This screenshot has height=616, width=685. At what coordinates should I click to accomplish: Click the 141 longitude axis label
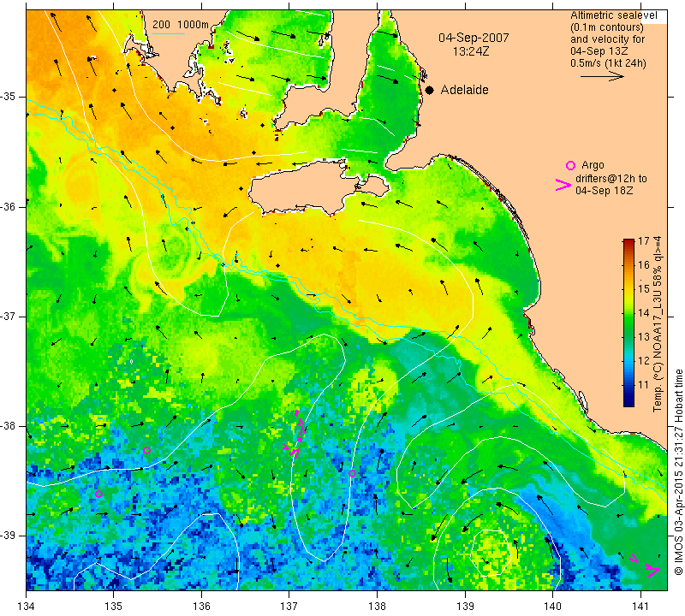point(640,606)
